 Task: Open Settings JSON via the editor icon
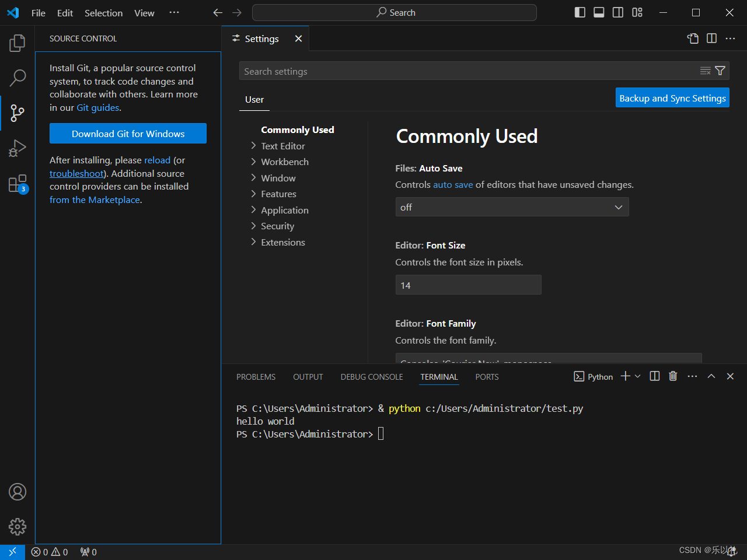tap(693, 38)
